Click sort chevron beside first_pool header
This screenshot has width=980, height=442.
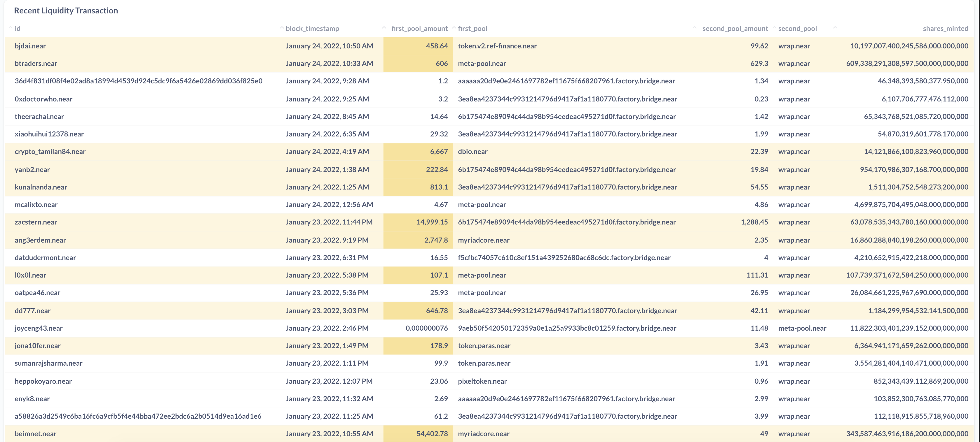pos(454,28)
